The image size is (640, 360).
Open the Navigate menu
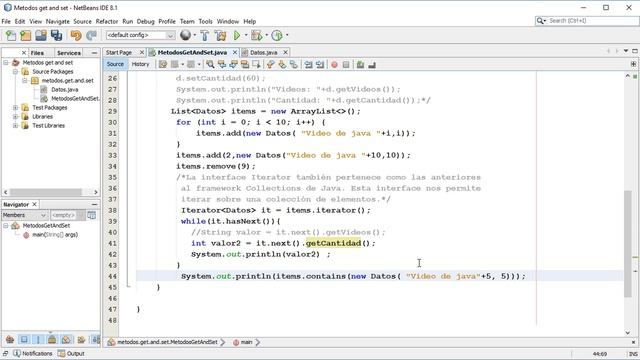coord(58,21)
